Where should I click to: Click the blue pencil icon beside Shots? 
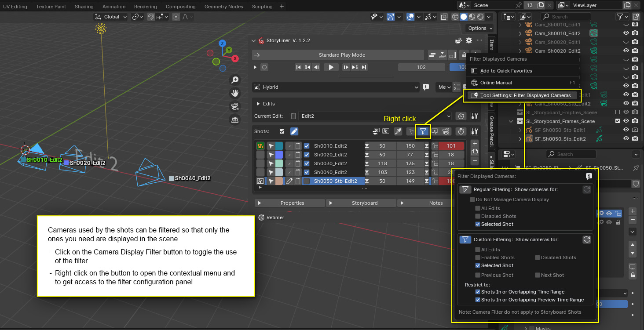click(x=294, y=131)
